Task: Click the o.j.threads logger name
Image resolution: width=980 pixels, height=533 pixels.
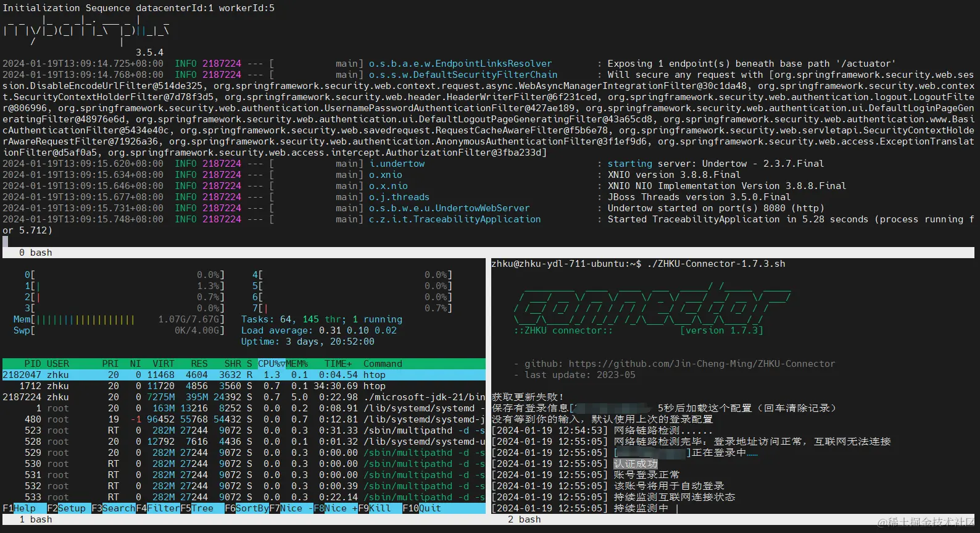Action: [x=399, y=197]
